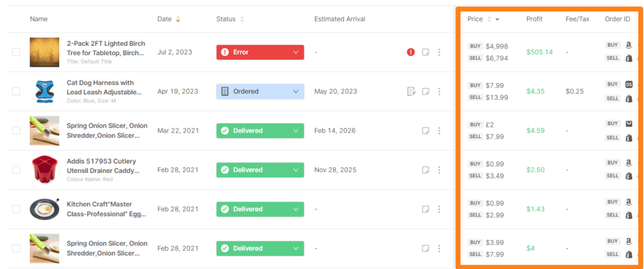Screen dimensions: 644x269
Task: Click Amazon buy icon on Birch Tree row
Action: tap(628, 45)
